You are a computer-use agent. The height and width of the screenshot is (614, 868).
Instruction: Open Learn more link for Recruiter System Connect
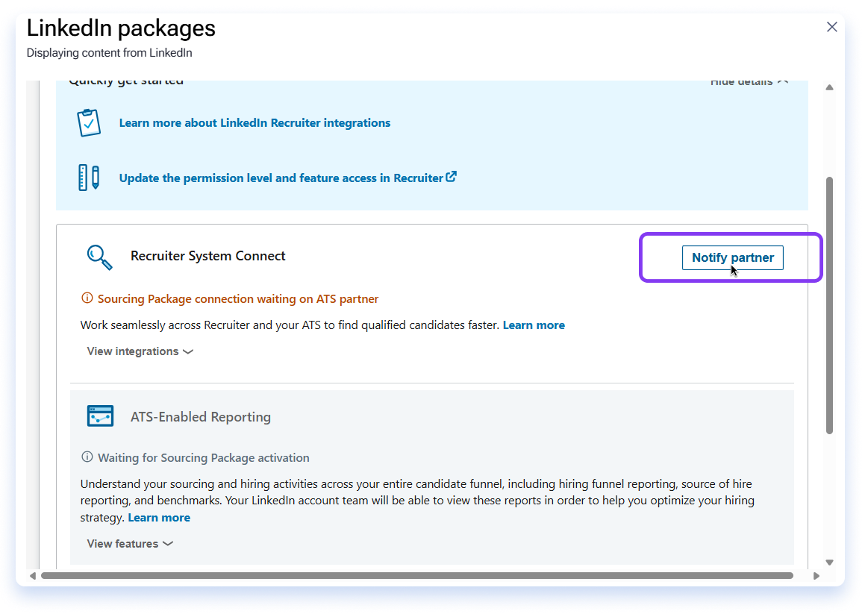point(534,325)
